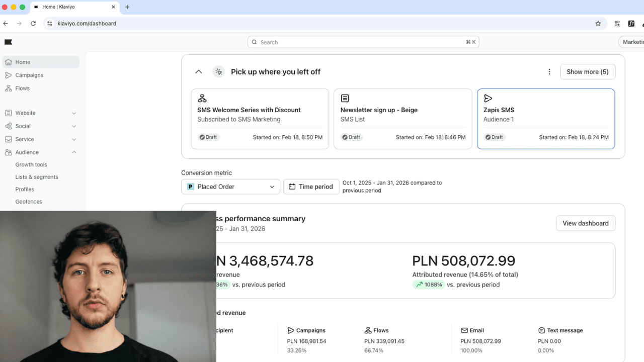Reload the page with browser refresh icon
The width and height of the screenshot is (644, 362).
(x=33, y=24)
